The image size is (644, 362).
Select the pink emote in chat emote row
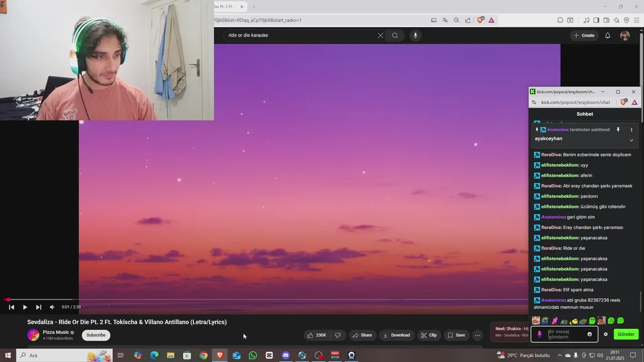pos(555,320)
